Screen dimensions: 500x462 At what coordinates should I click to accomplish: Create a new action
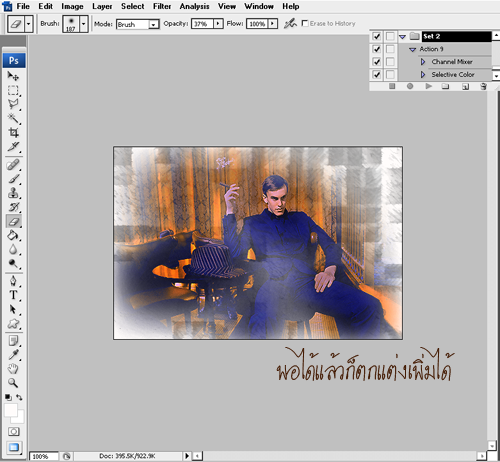pyautogui.click(x=465, y=87)
